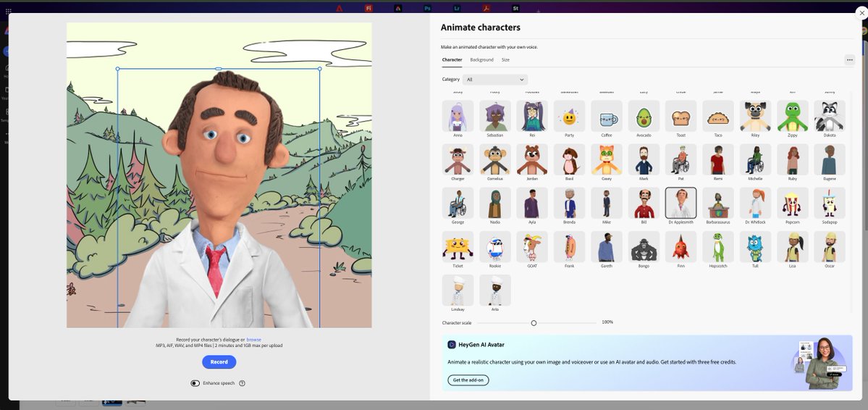Select the Pat wheelchair character
The image size is (868, 410).
(681, 159)
